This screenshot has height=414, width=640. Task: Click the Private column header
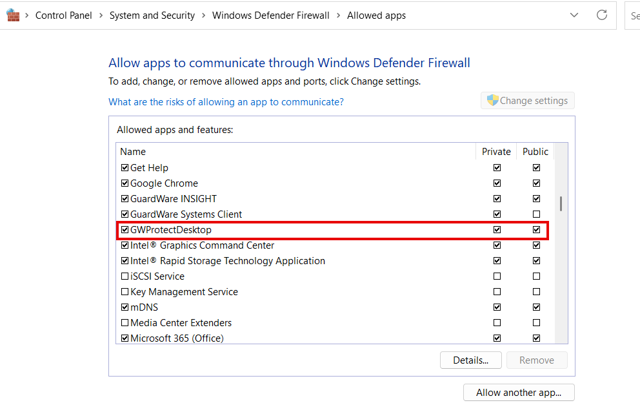tap(496, 152)
